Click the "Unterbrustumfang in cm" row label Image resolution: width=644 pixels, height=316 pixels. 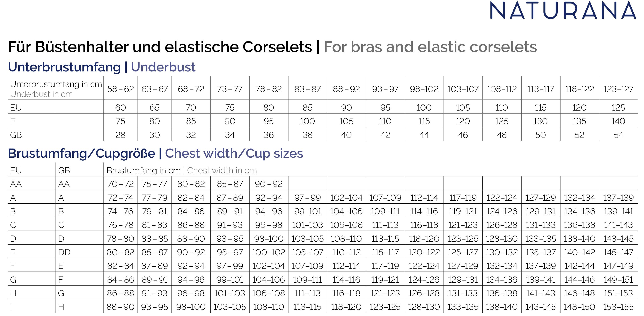coord(56,84)
